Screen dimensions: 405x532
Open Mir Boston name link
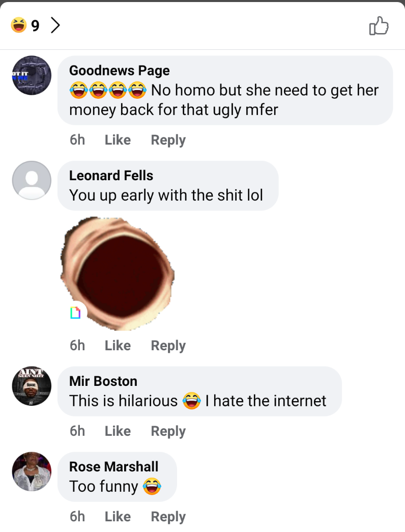click(x=103, y=381)
